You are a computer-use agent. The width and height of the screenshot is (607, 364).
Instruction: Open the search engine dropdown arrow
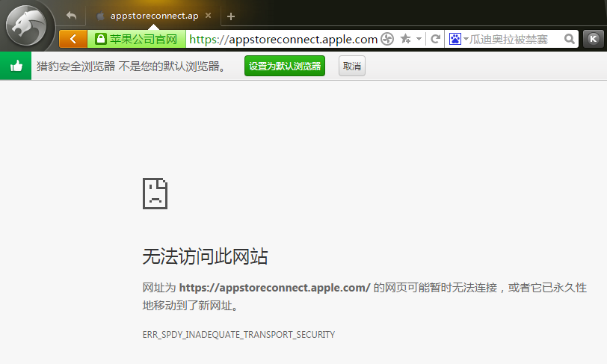point(466,39)
